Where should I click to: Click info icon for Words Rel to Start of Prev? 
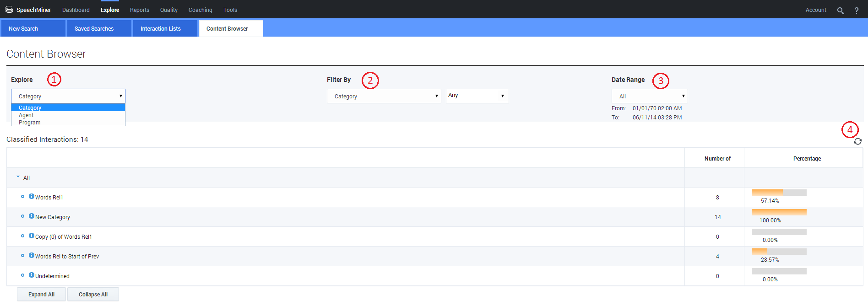[32, 256]
